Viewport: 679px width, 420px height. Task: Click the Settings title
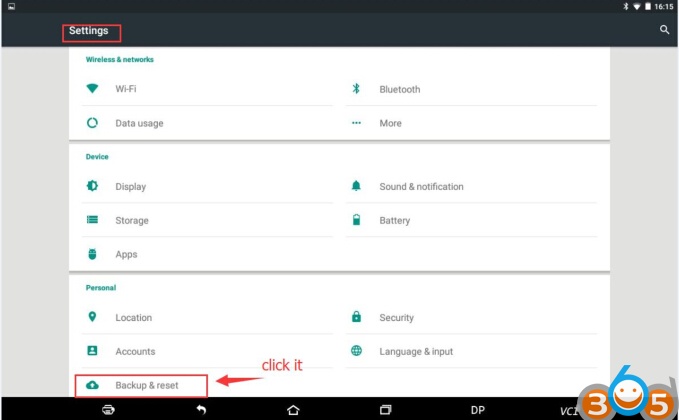88,30
